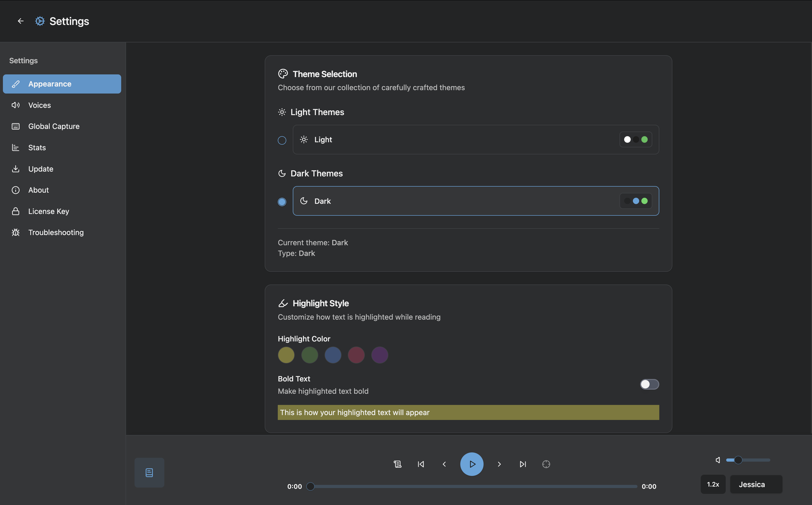Image resolution: width=812 pixels, height=505 pixels.
Task: Choose the purple highlight color swatch
Action: [379, 355]
